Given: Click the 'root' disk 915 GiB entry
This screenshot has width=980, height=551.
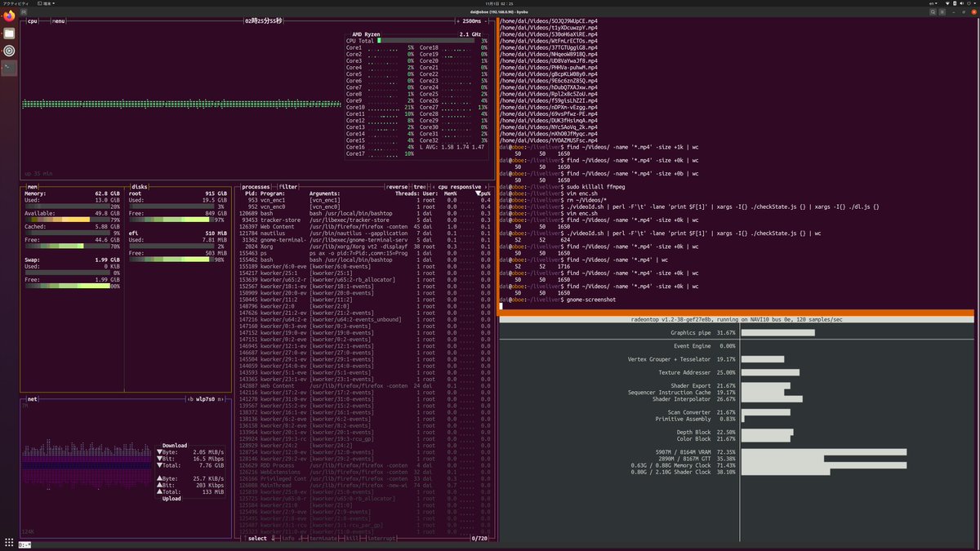Looking at the screenshot, I should coord(177,193).
